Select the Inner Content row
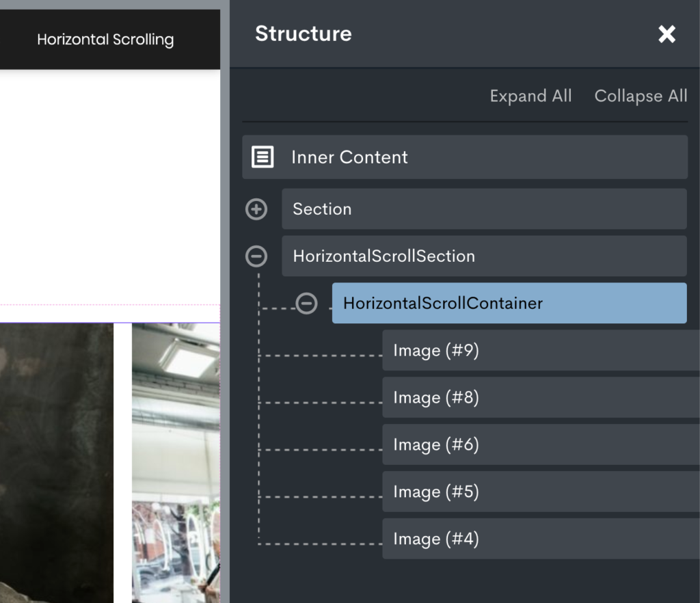 465,157
